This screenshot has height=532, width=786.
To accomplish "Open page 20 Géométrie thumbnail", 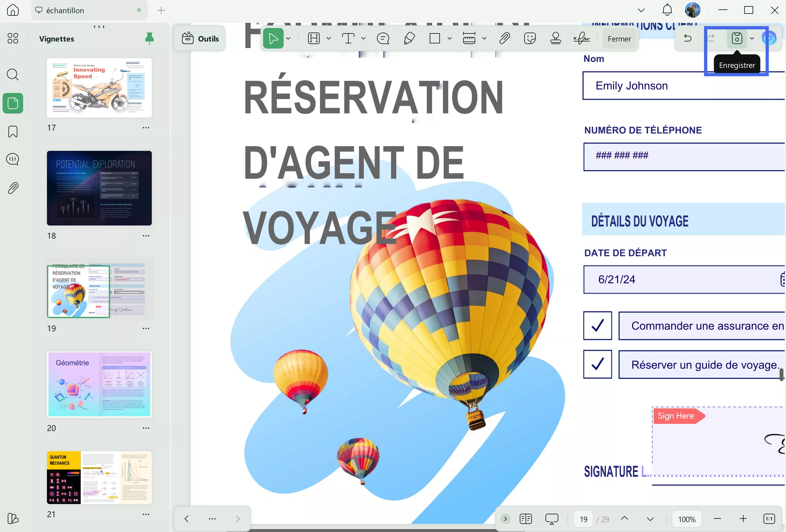I will pos(99,385).
